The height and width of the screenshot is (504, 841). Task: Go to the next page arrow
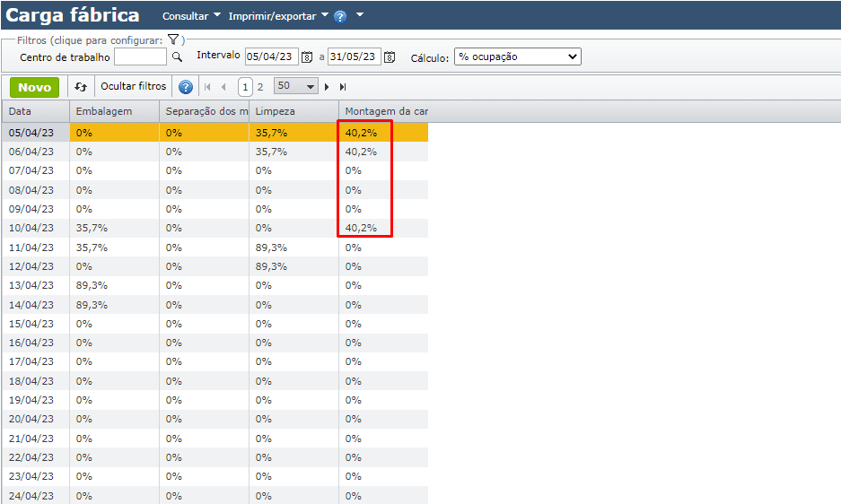pyautogui.click(x=327, y=87)
